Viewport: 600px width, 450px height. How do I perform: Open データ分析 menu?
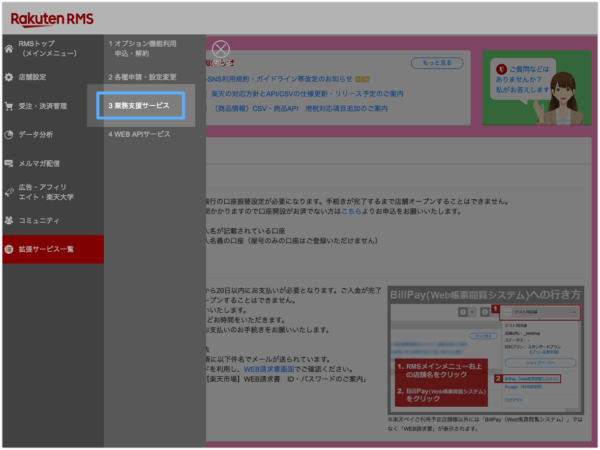tap(53, 135)
